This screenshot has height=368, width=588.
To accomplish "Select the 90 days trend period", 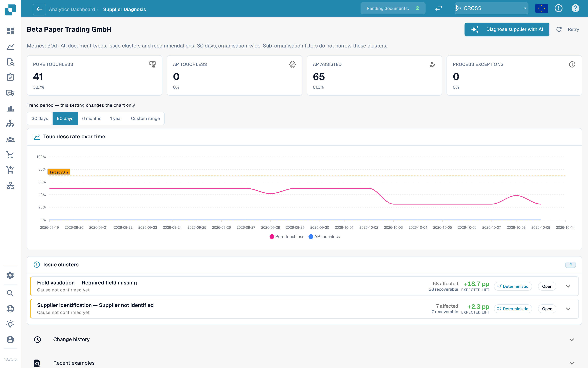I will tap(65, 118).
